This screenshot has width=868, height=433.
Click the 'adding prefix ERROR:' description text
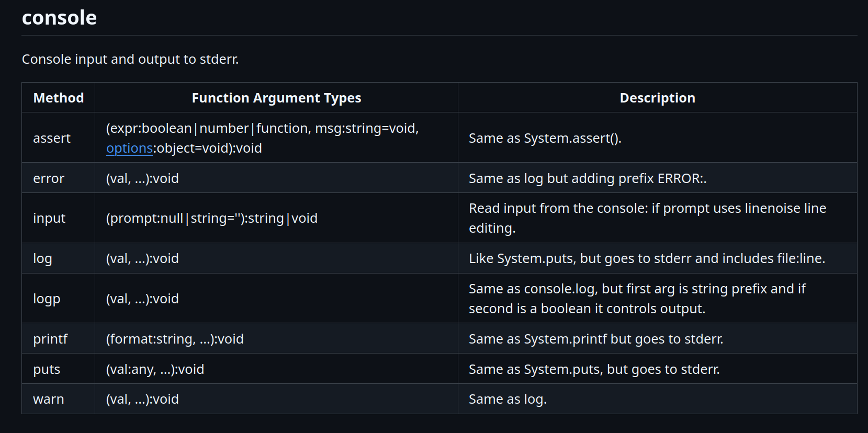pos(588,178)
